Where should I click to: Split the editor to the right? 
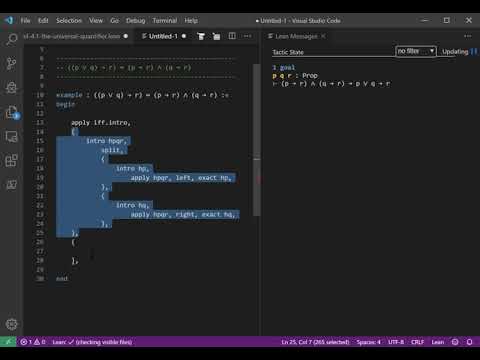tap(232, 36)
